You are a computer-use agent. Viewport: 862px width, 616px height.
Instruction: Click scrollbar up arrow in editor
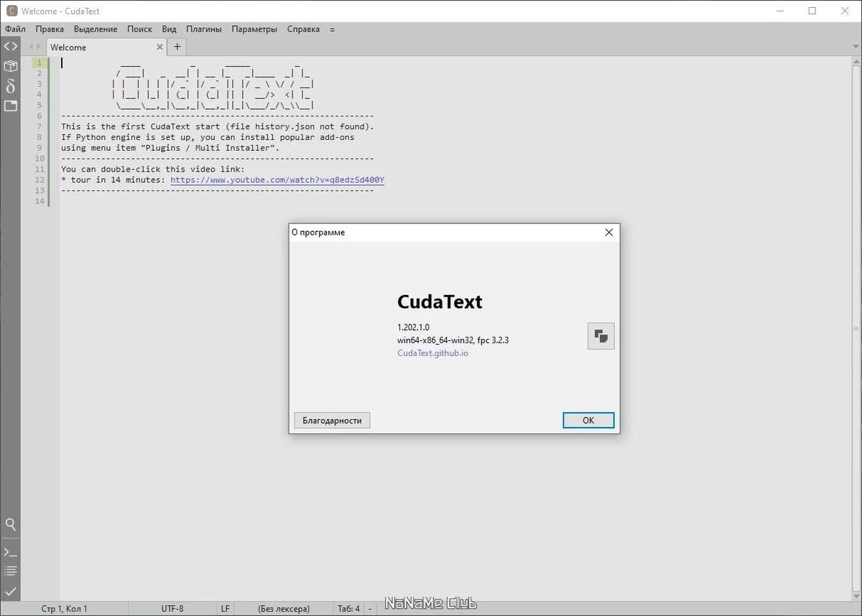[x=856, y=61]
